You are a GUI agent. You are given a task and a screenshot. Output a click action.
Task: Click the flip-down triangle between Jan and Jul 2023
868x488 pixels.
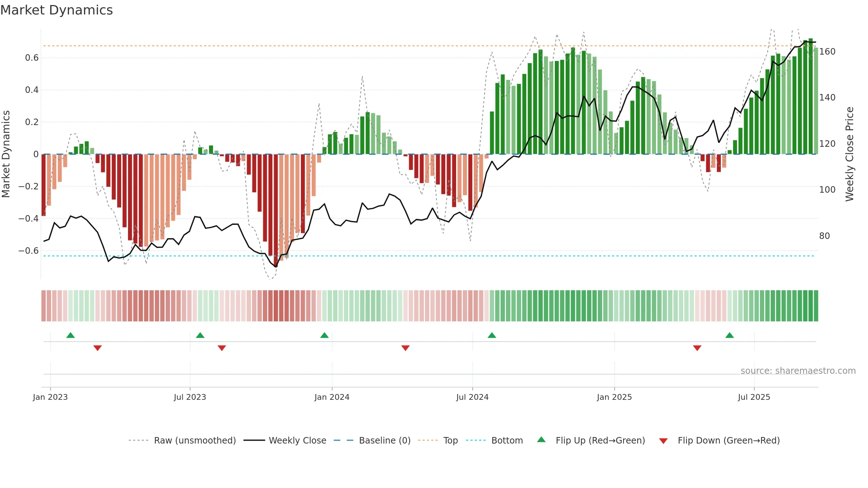click(98, 348)
